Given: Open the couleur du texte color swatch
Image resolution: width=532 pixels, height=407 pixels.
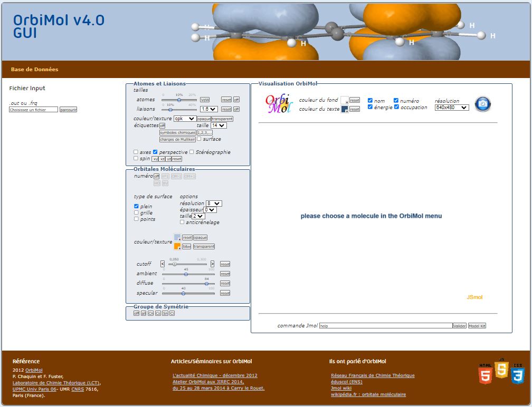Looking at the screenshot, I should click(344, 109).
